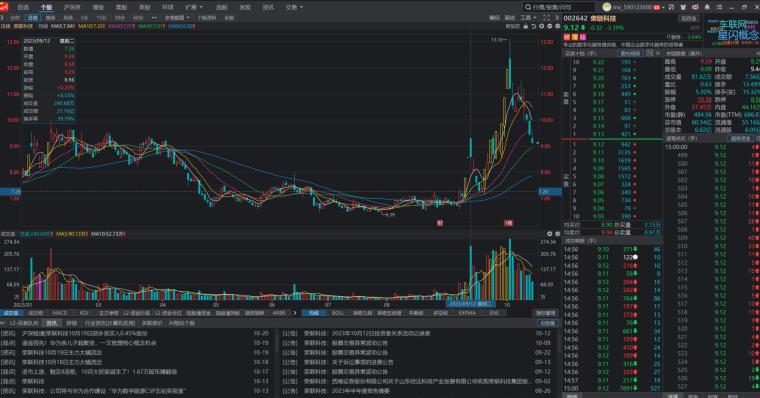This screenshot has width=760, height=398.
Task: Click the bell notification icon in the title bar
Action: [707, 7]
